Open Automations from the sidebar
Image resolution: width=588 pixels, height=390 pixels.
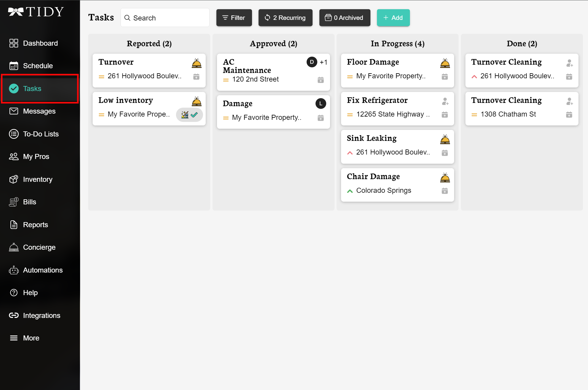[x=42, y=270]
